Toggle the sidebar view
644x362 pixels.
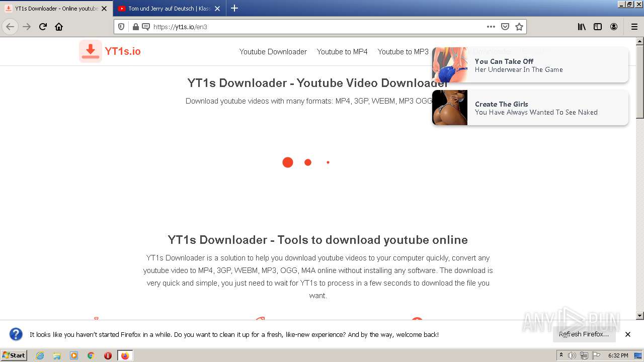(598, 27)
